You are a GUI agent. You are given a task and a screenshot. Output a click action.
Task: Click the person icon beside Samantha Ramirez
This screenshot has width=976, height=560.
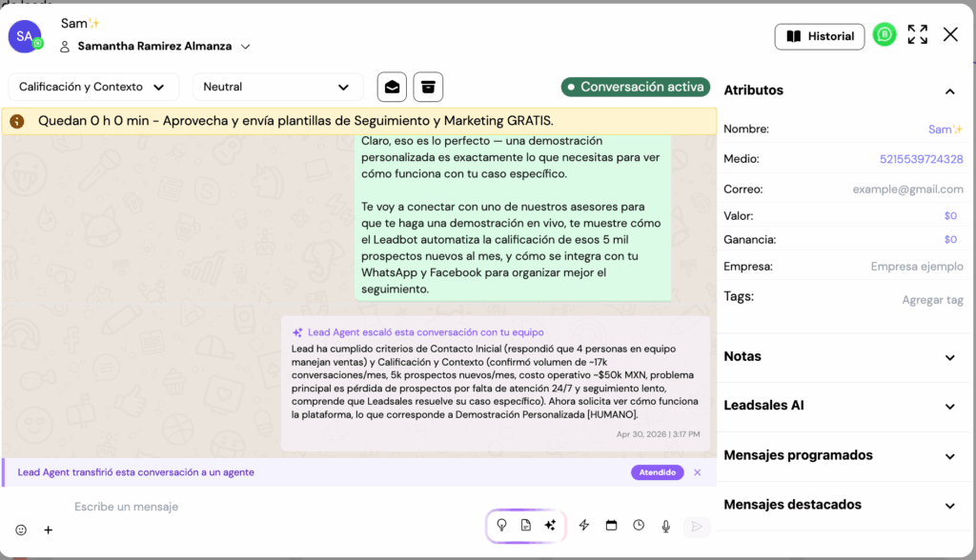pos(65,47)
